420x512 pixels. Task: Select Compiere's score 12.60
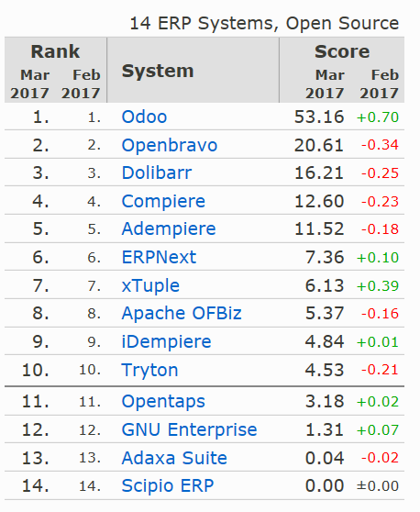tap(319, 201)
